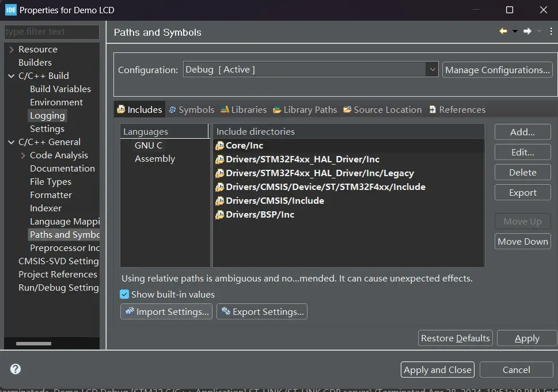Switch to the Symbols tab
Image resolution: width=558 pixels, height=392 pixels.
[191, 109]
